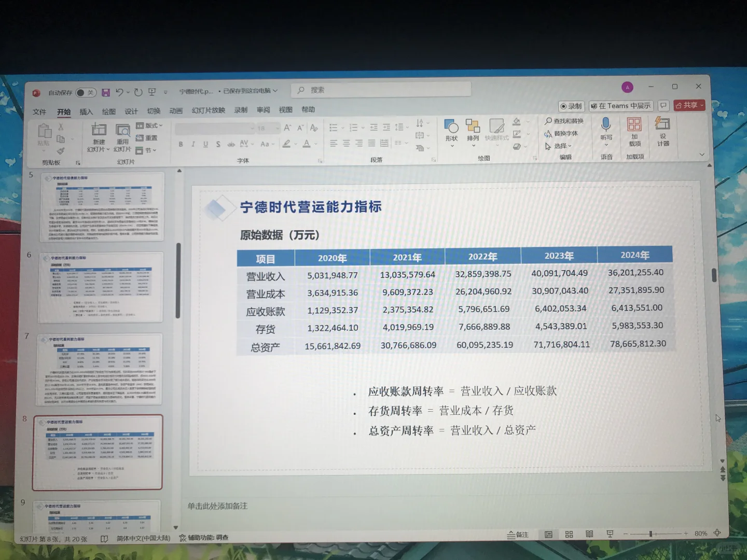Switch to the 动画 Animations tab

[x=176, y=110]
